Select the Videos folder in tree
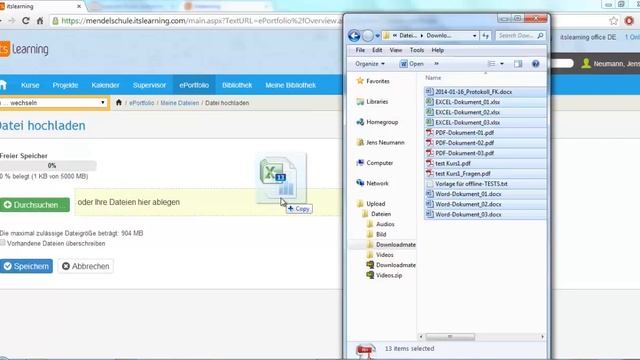 pyautogui.click(x=380, y=254)
